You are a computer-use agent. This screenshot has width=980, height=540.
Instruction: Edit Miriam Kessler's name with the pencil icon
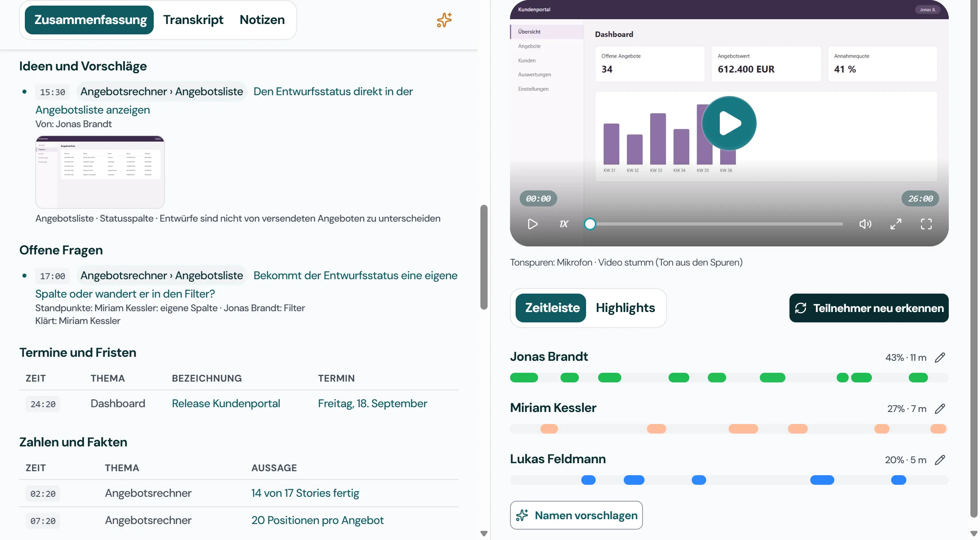coord(940,409)
